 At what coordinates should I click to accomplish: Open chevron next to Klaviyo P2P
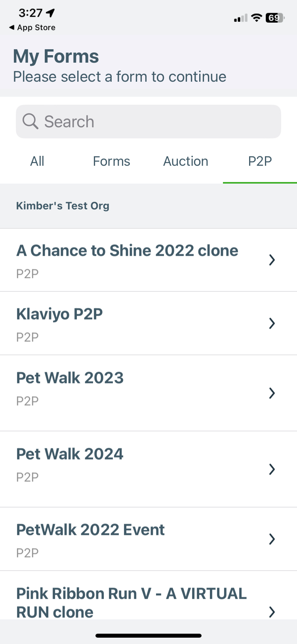point(272,324)
